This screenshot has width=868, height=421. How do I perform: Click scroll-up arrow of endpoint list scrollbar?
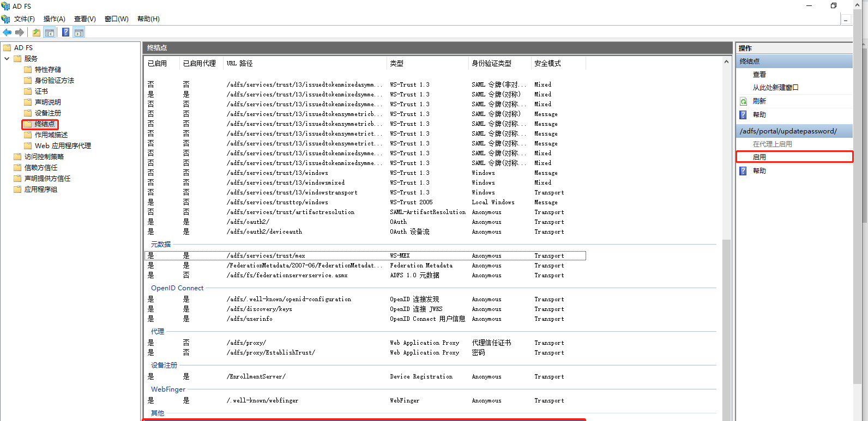[726, 62]
